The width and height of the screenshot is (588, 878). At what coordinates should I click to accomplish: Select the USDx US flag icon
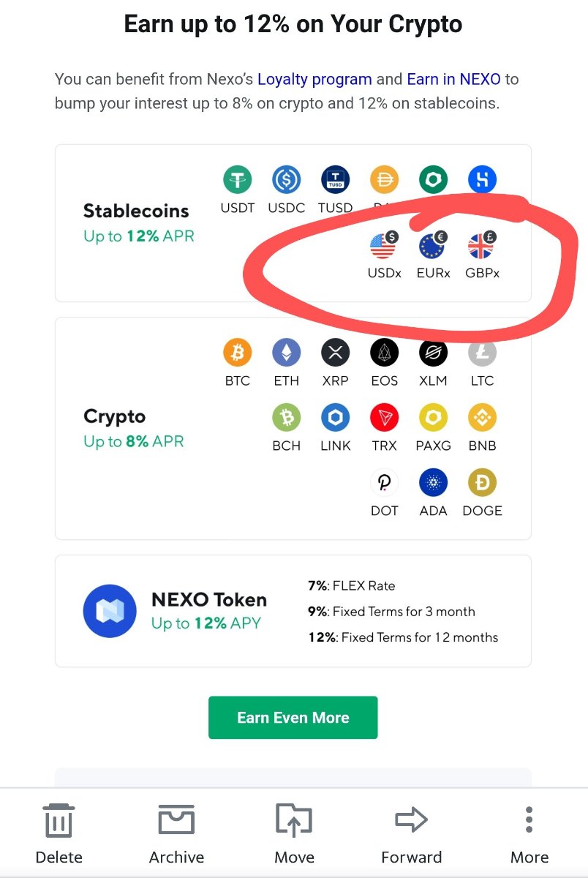[x=384, y=247]
